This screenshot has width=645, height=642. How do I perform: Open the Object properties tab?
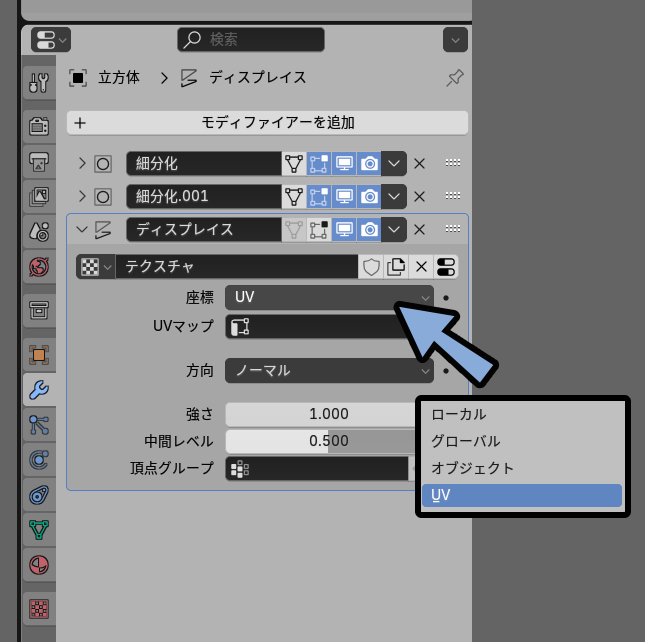click(x=39, y=354)
